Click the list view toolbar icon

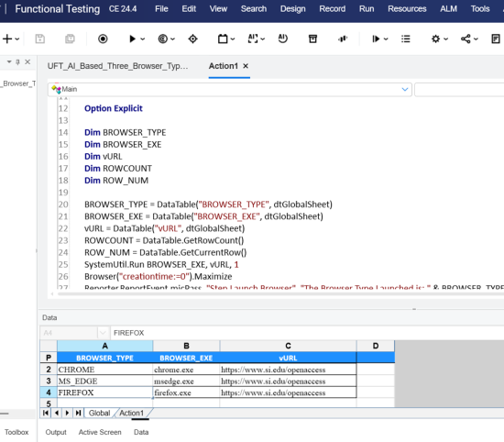tap(406, 39)
